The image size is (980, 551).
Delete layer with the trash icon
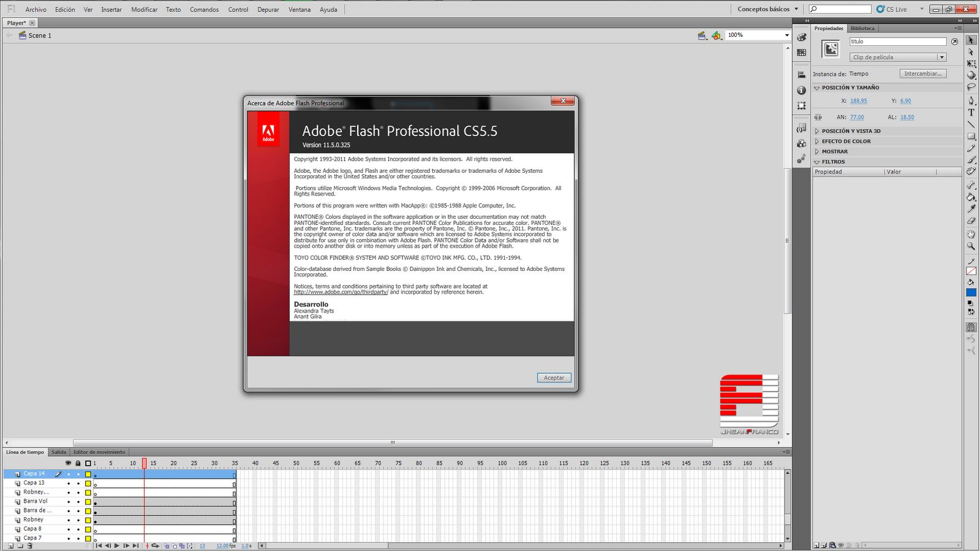pos(29,545)
